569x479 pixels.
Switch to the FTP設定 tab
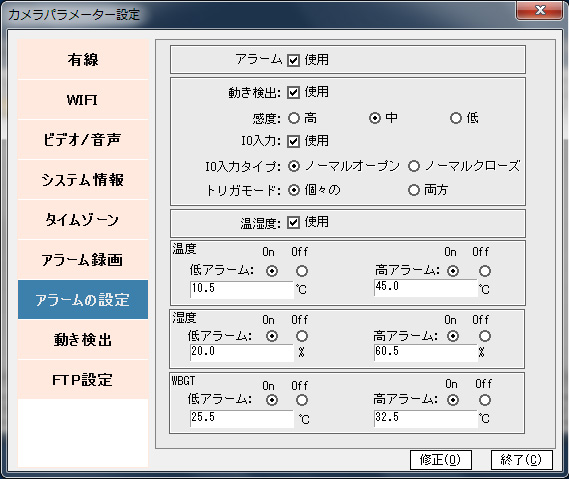[x=83, y=380]
